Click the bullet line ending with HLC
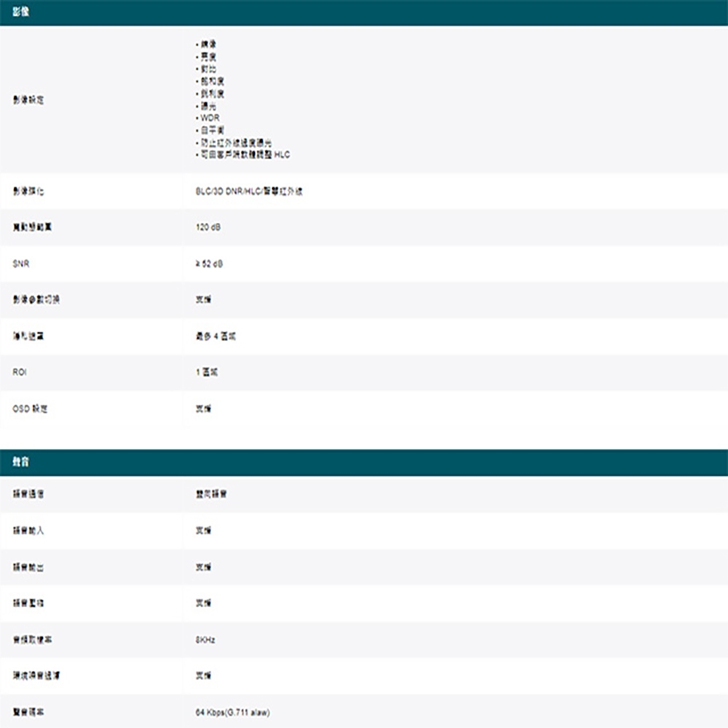 pyautogui.click(x=245, y=155)
